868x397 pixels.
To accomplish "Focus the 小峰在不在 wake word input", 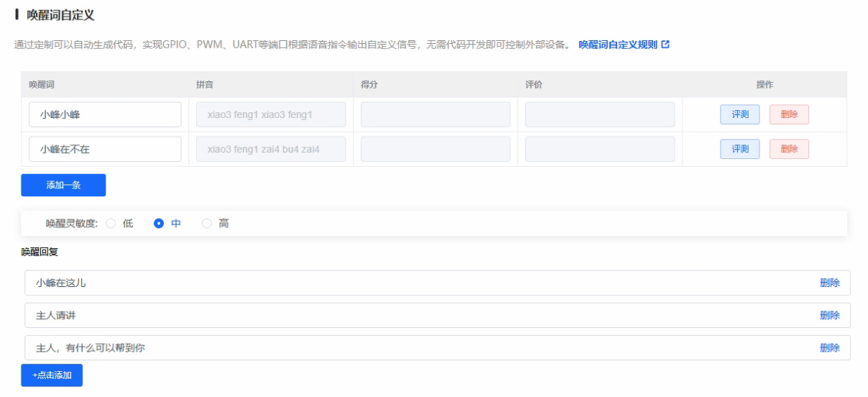I will (105, 149).
